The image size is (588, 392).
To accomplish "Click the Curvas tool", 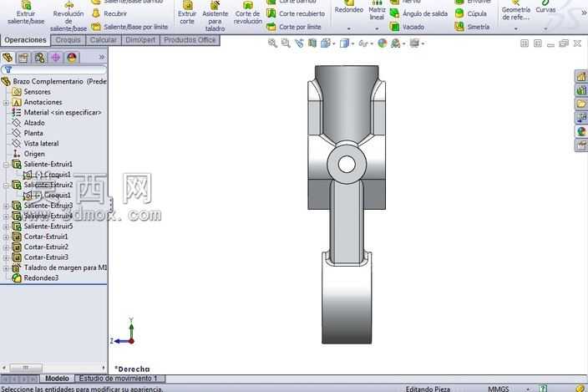I will [x=545, y=8].
